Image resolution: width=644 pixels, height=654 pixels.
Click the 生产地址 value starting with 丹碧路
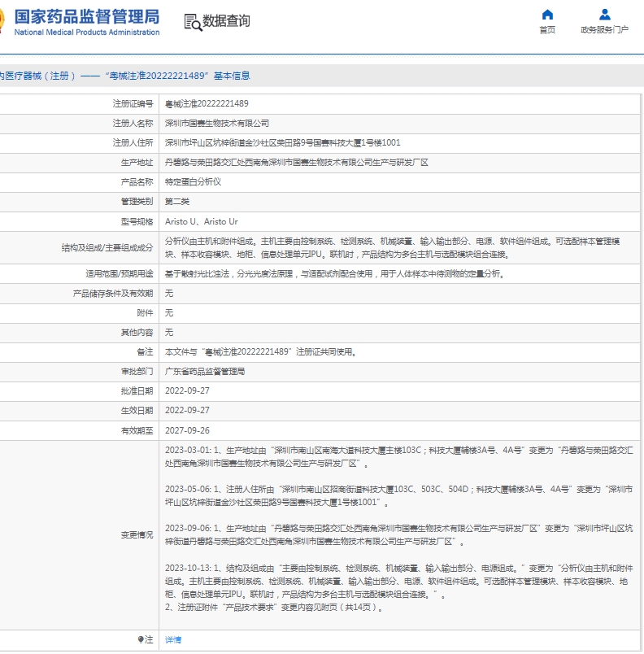296,162
